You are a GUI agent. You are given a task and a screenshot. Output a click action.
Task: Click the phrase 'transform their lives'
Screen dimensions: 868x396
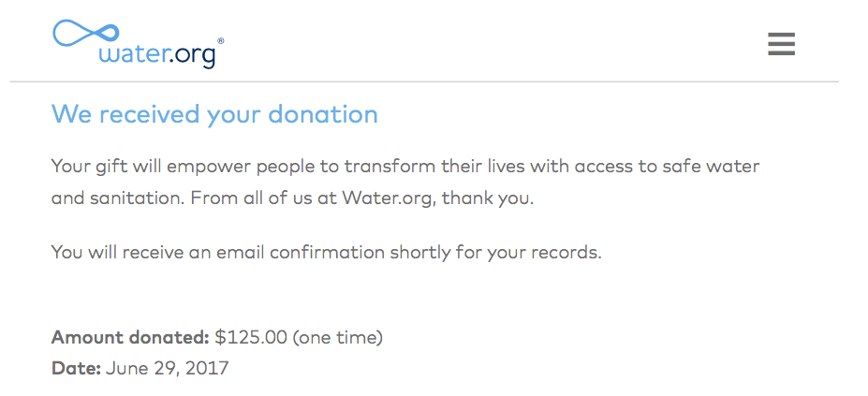coord(425,166)
